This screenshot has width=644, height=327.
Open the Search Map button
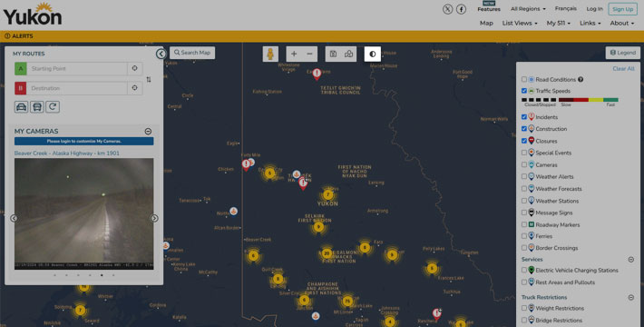[x=192, y=53]
